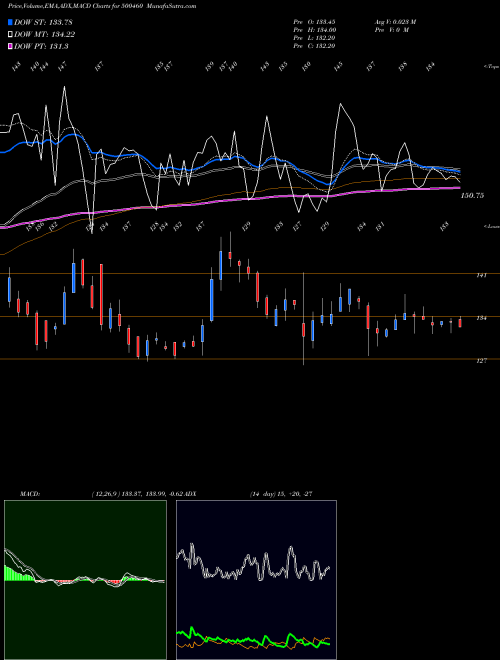
Task: Click the ADX '(14 day) 15, +20, -27' values
Action: coord(281,494)
